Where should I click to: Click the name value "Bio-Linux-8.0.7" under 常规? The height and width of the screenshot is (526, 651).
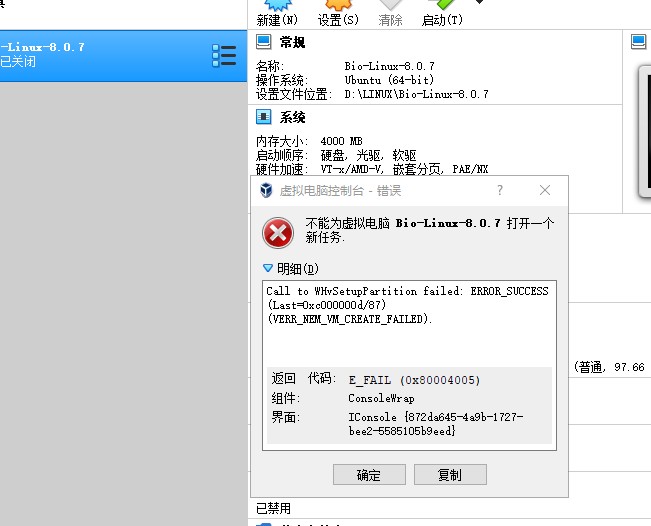tap(389, 66)
